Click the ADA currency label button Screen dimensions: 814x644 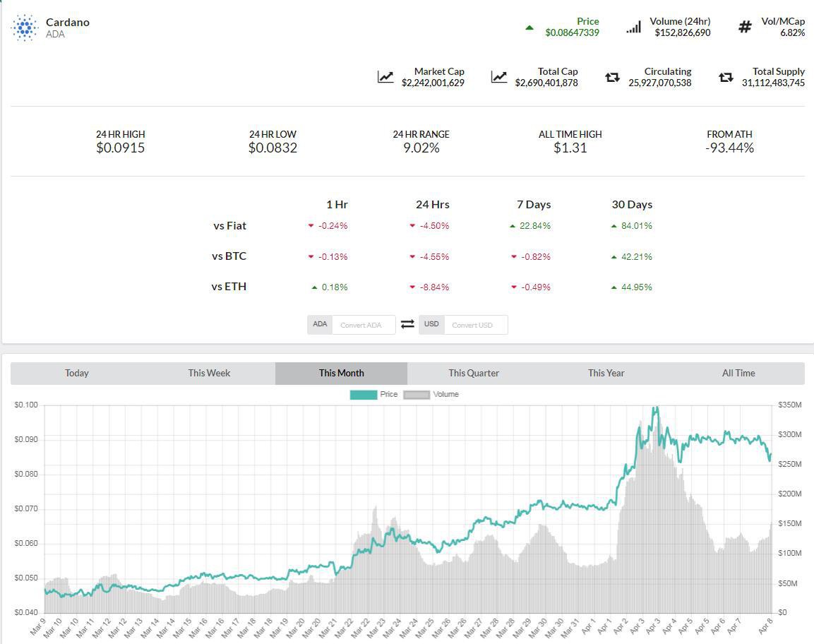point(320,324)
